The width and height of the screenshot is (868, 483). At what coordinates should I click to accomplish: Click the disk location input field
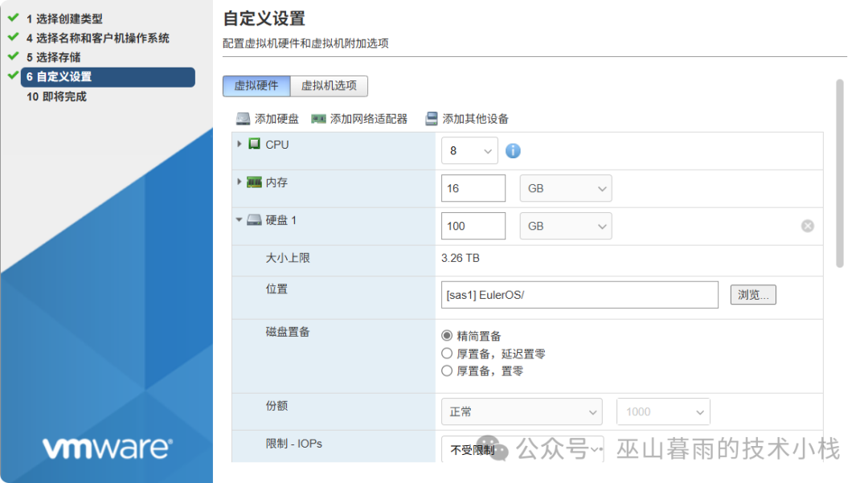click(x=579, y=294)
